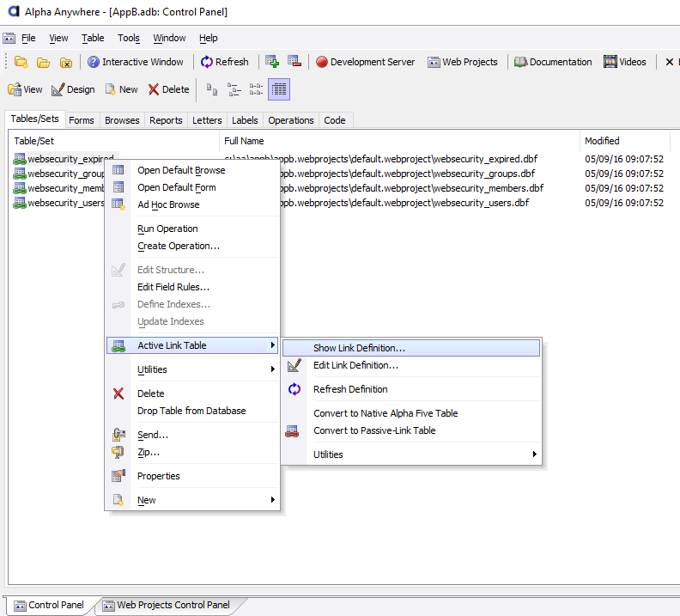Screen dimensions: 680x616
Task: Expand the Active Link Table submenu
Action: 192,345
